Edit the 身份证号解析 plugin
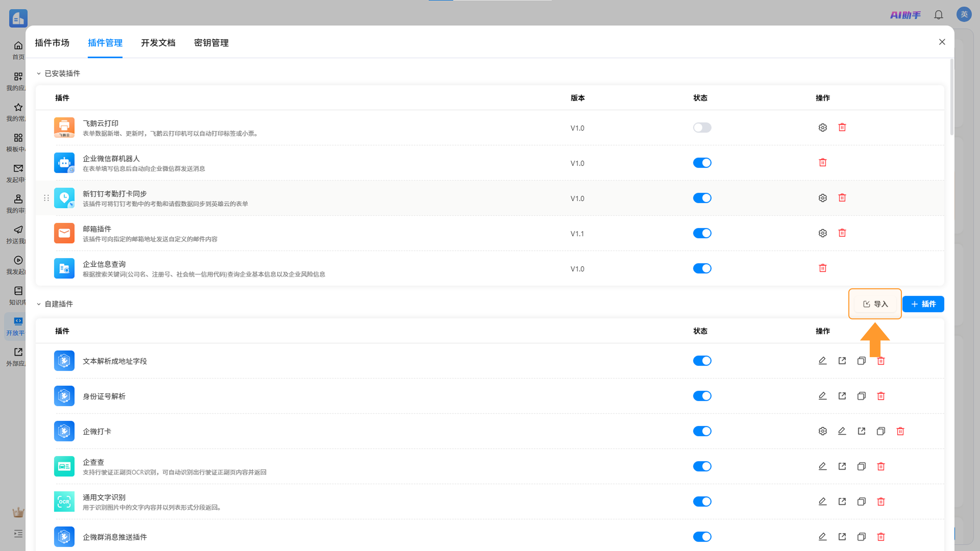Viewport: 980px width, 551px height. coord(823,396)
